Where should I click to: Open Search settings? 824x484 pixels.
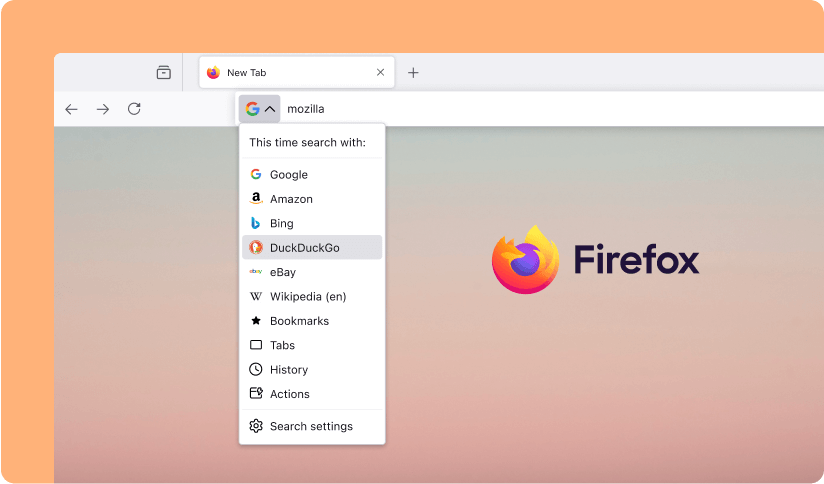tap(312, 426)
